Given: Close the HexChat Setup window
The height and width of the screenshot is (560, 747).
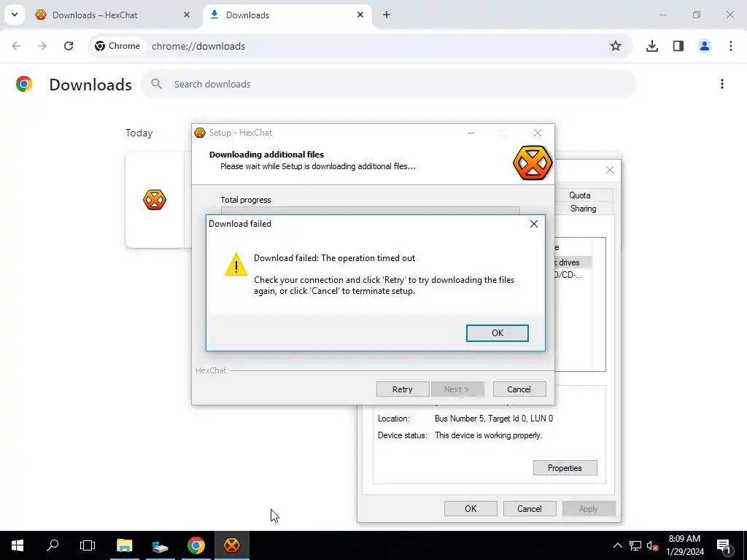Looking at the screenshot, I should coord(538,133).
